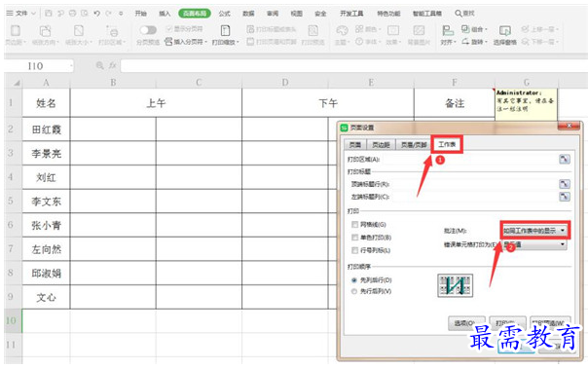
Task: Enable the monochrome print checkbox
Action: (x=354, y=238)
